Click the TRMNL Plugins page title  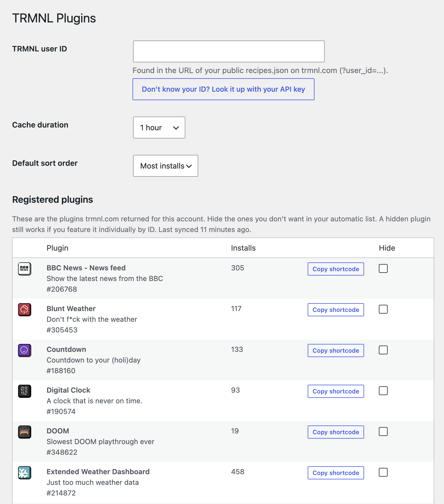(x=54, y=18)
